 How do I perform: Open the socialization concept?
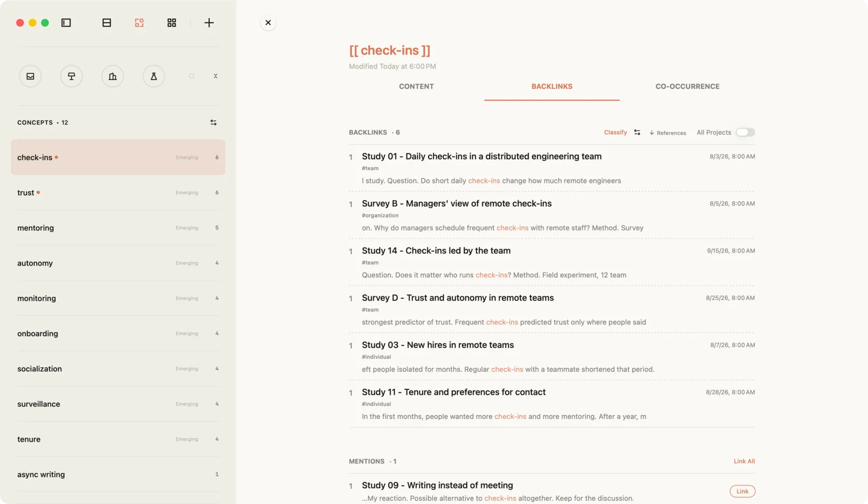(118, 369)
